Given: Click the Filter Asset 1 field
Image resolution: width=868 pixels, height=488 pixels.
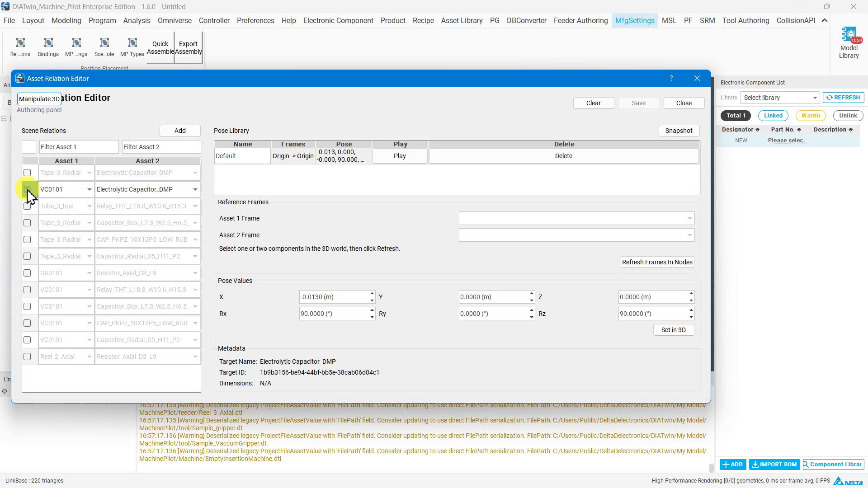Looking at the screenshot, I should (79, 147).
